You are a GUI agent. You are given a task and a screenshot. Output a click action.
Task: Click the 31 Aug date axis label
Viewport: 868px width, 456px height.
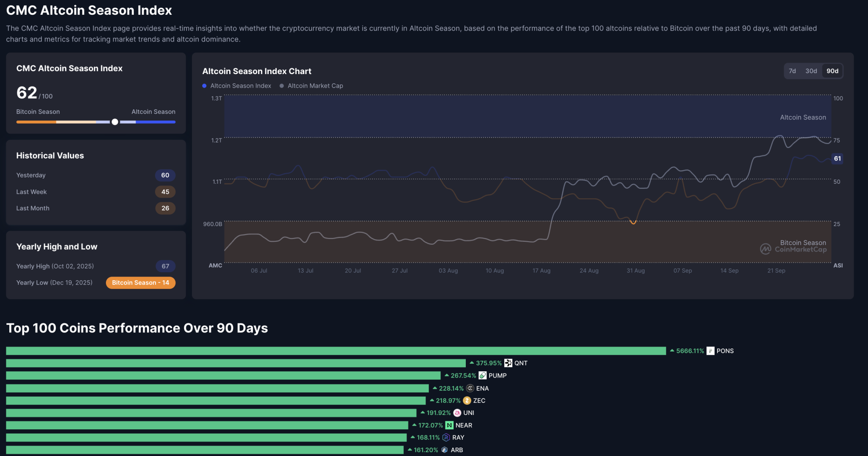tap(635, 271)
